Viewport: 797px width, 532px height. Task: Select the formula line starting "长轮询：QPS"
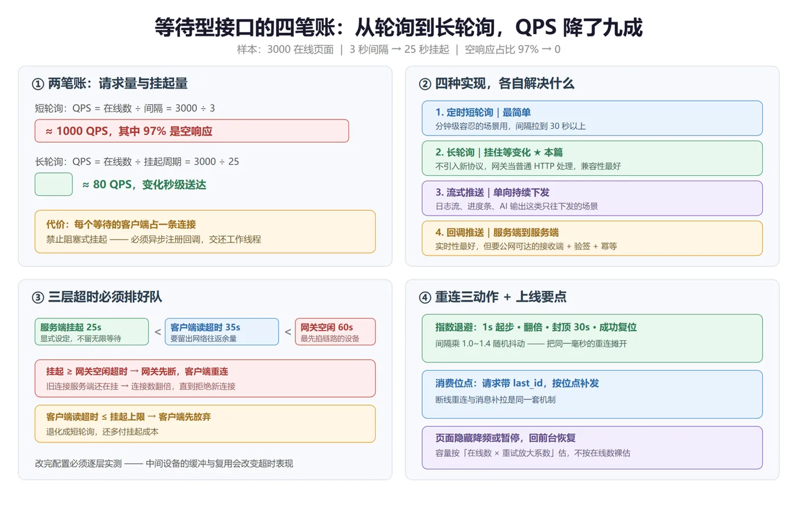137,162
